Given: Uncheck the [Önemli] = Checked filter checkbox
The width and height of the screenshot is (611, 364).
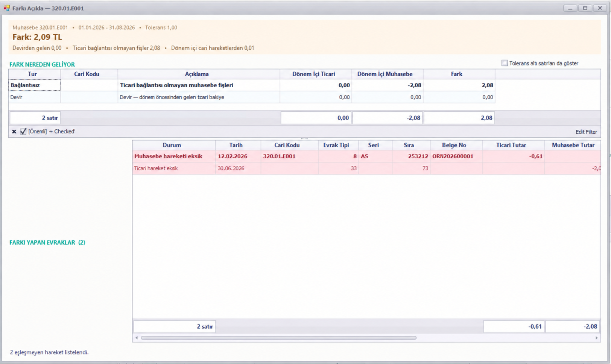Looking at the screenshot, I should click(x=23, y=131).
